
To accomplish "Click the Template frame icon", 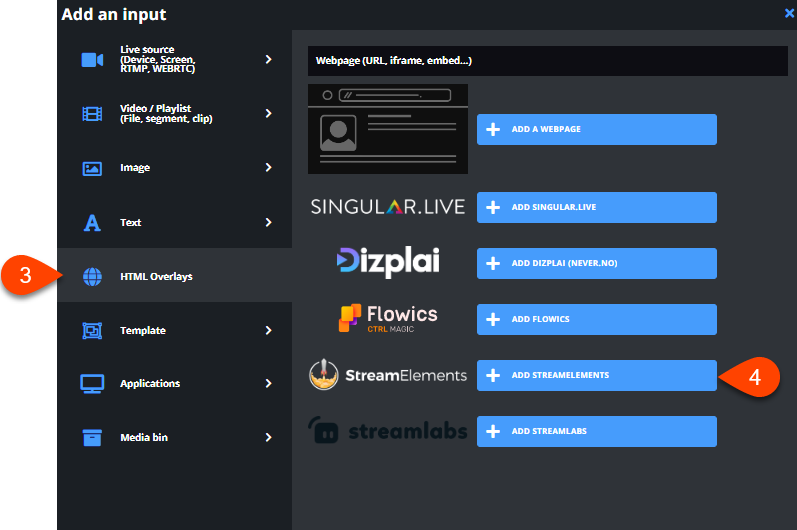I will pos(92,331).
